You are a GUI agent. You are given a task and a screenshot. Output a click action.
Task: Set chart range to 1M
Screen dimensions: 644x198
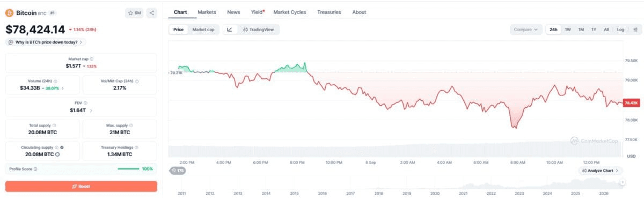pyautogui.click(x=581, y=30)
